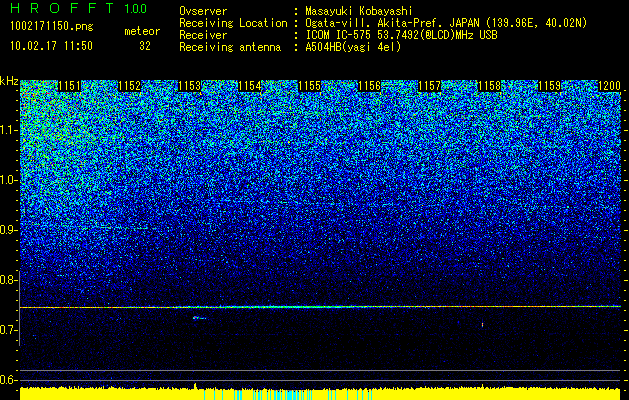
Task: Click the 0.9 kHz axis label
Action: pos(8,230)
